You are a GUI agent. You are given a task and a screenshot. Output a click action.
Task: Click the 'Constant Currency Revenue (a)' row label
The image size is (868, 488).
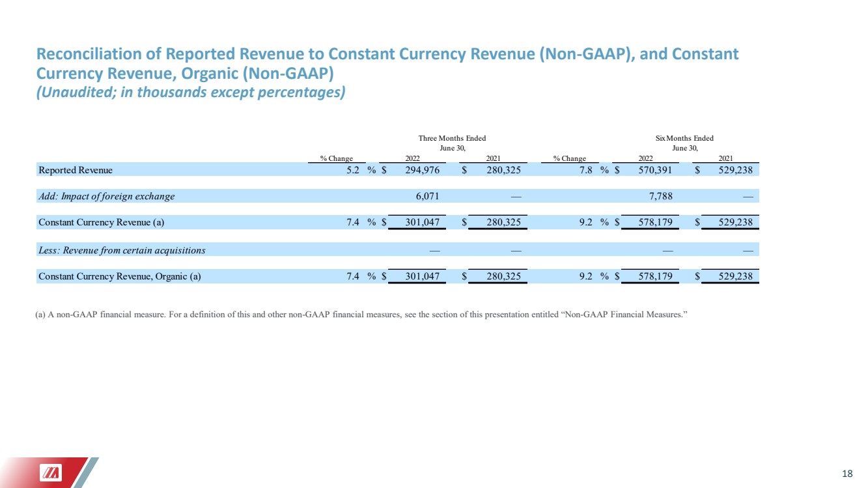pyautogui.click(x=102, y=223)
